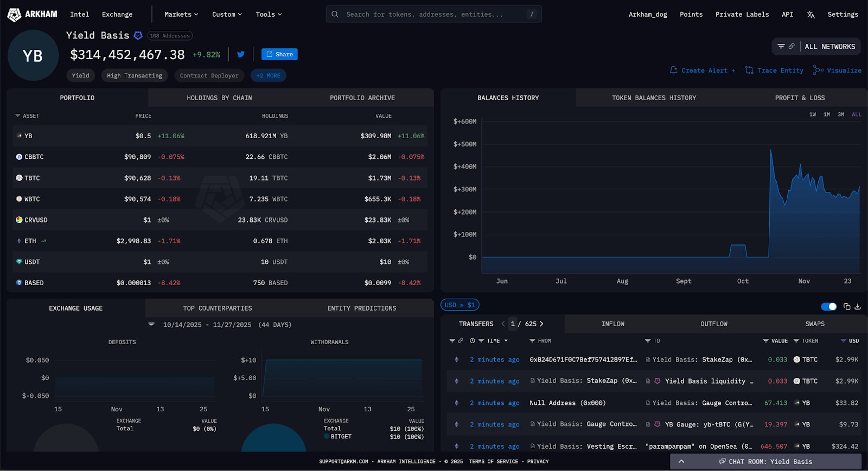The image size is (868, 471).
Task: Click the filter icon for the From column
Action: click(532, 341)
